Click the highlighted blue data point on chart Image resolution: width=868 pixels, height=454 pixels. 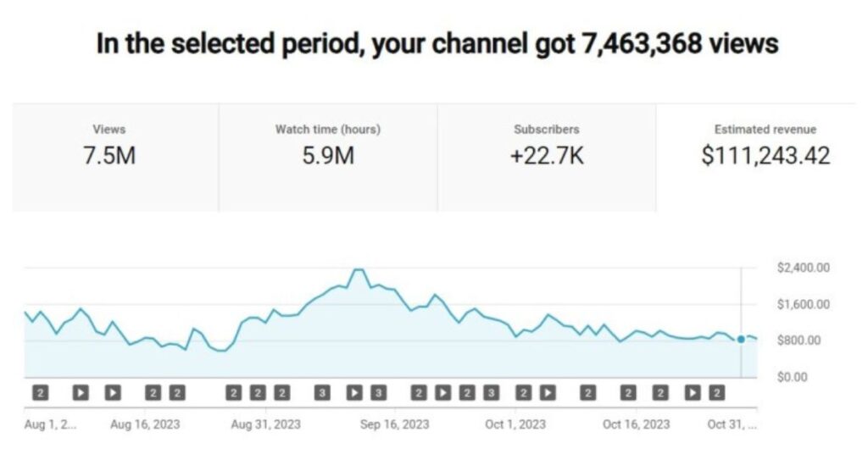[741, 339]
